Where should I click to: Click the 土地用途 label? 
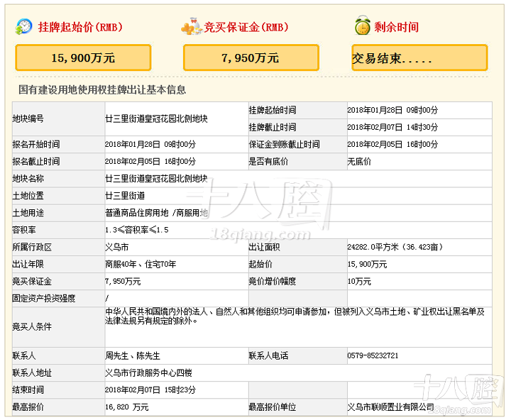[x=28, y=213]
